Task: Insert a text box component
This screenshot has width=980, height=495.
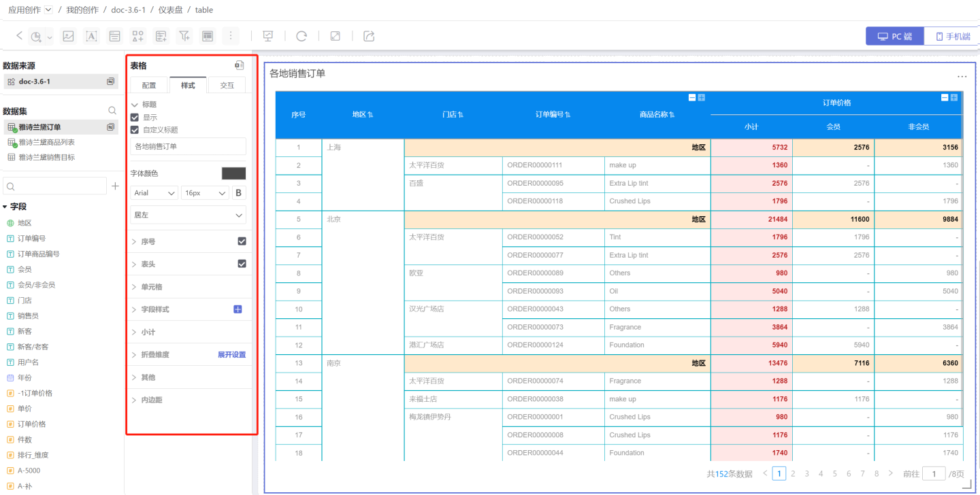Action: (91, 36)
